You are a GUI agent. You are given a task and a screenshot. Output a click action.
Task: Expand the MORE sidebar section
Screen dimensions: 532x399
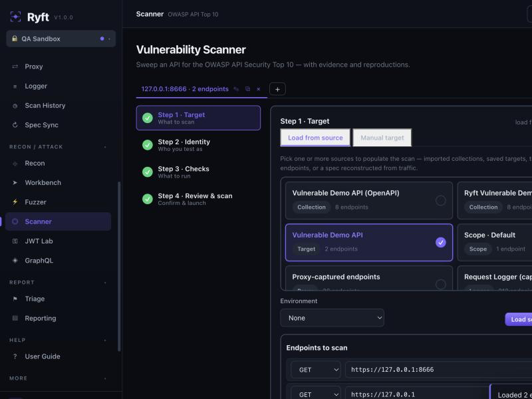pos(105,378)
